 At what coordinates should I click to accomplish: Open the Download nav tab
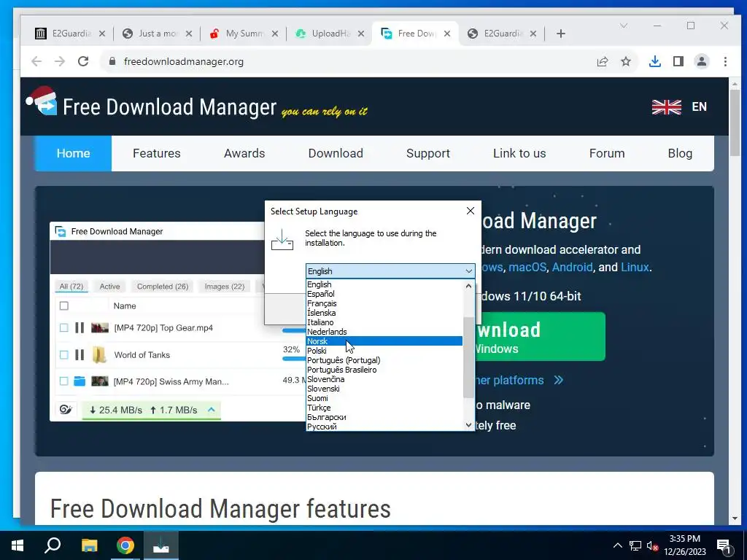click(336, 153)
